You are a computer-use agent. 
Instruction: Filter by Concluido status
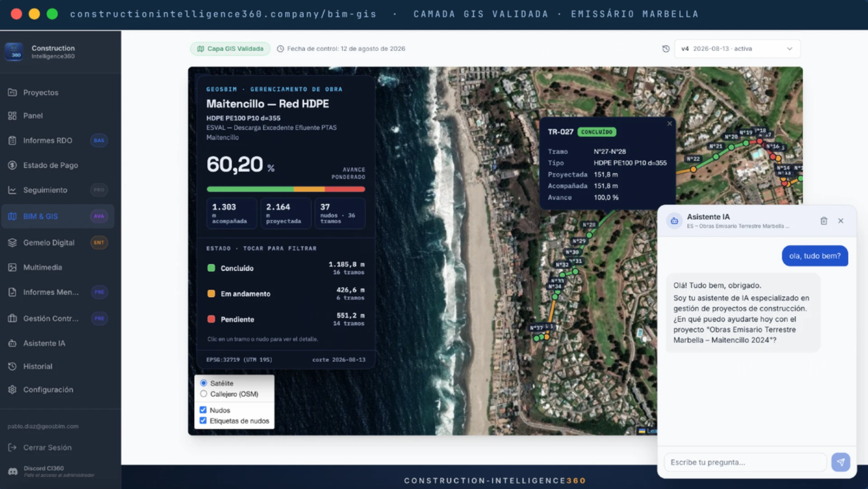[286, 268]
